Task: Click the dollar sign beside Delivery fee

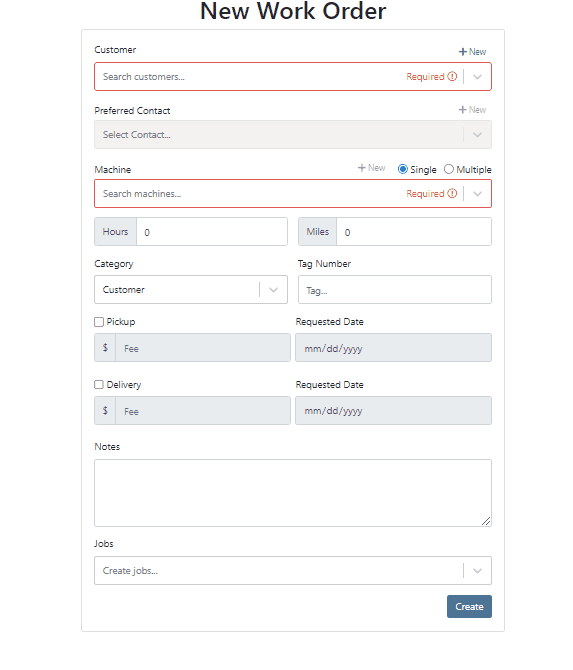Action: tap(105, 411)
